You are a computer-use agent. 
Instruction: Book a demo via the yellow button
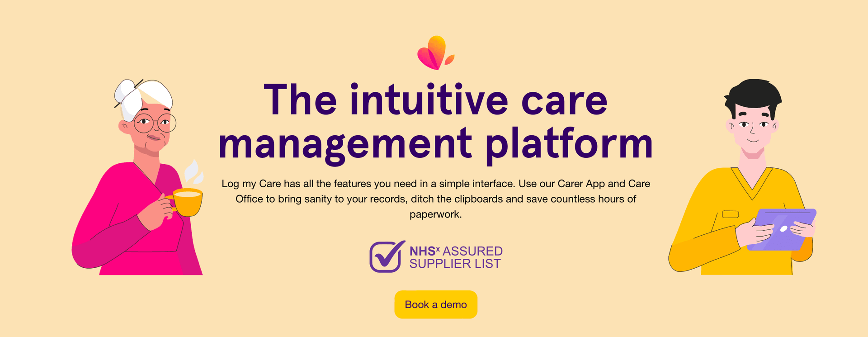[x=436, y=304]
